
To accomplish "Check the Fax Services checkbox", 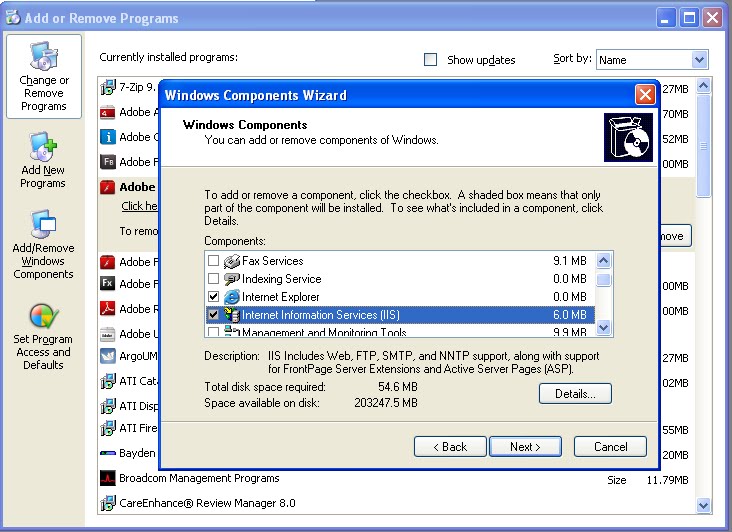I will point(213,260).
